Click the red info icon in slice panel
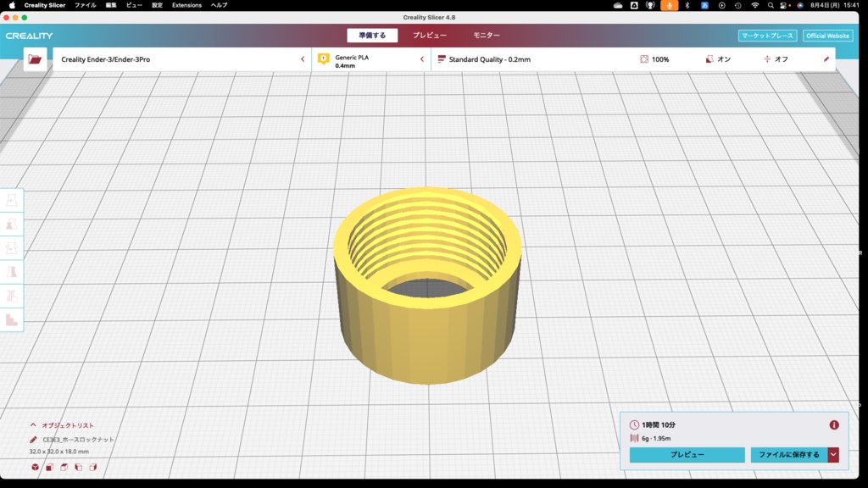Screen dimensions: 868x488 (x=834, y=425)
